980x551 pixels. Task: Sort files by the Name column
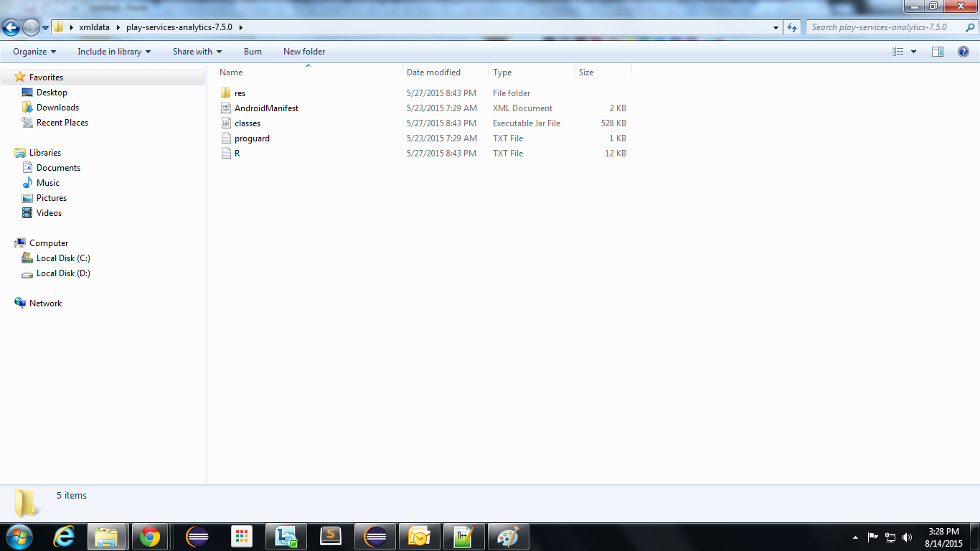(308, 72)
